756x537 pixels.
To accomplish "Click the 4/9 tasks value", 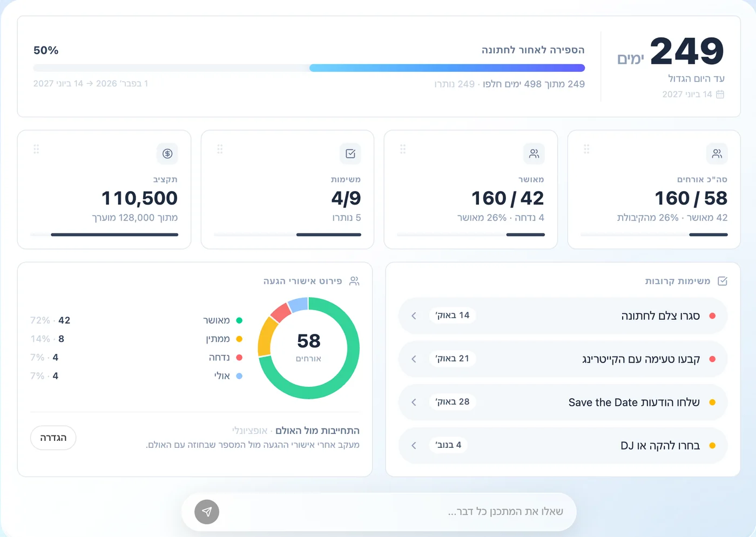I will (346, 198).
